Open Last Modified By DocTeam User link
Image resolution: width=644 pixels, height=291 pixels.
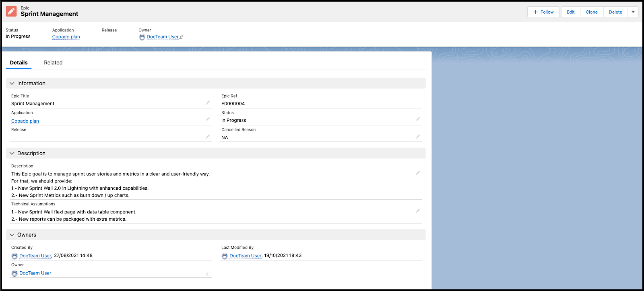246,256
